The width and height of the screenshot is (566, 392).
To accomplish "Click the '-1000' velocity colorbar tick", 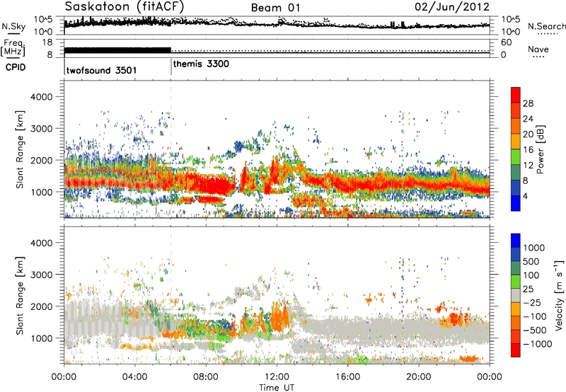I will [x=537, y=344].
